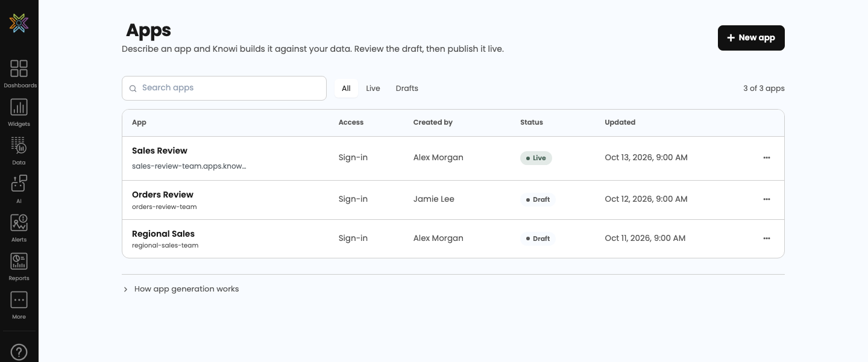Open actions menu for Orders Review row

[767, 199]
